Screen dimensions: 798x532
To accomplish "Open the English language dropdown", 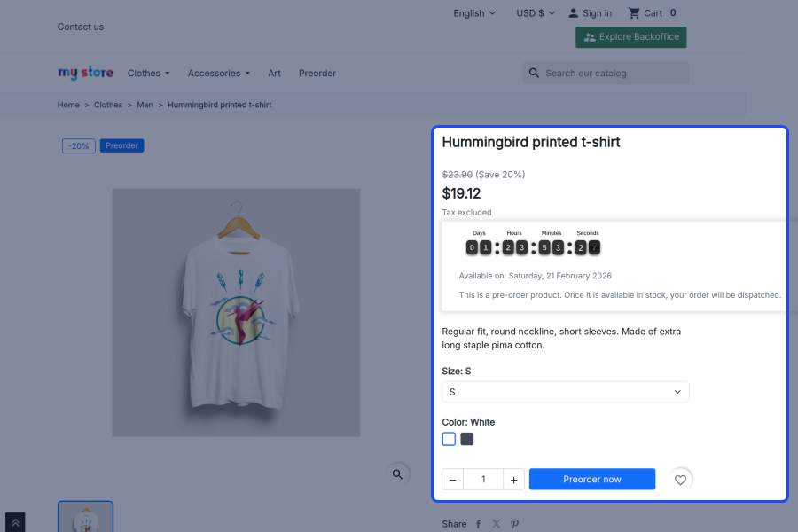I will coord(474,13).
